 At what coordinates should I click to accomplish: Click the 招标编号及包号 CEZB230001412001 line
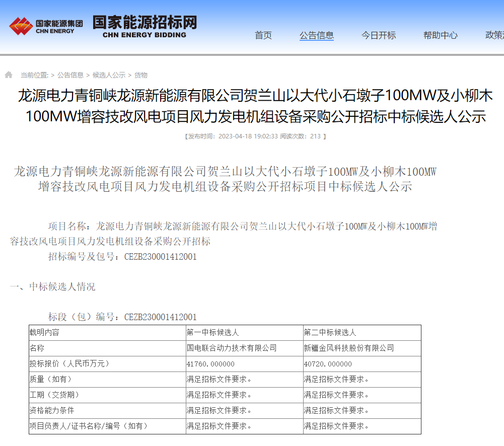(x=122, y=256)
